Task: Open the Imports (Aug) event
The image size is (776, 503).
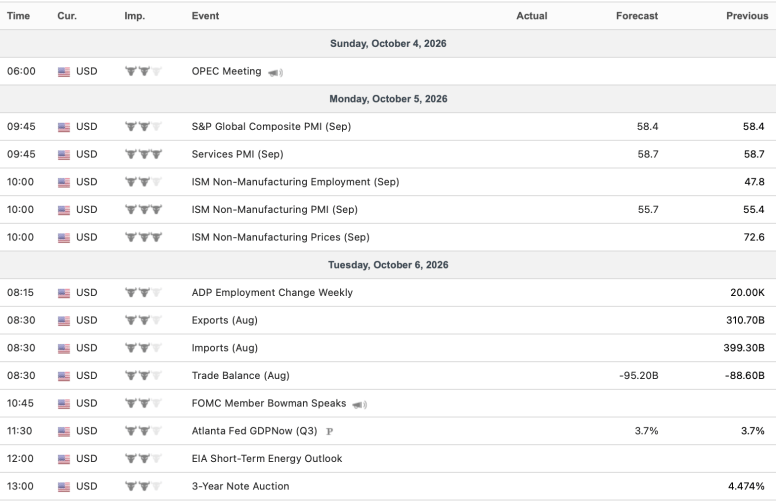Action: pyautogui.click(x=225, y=348)
